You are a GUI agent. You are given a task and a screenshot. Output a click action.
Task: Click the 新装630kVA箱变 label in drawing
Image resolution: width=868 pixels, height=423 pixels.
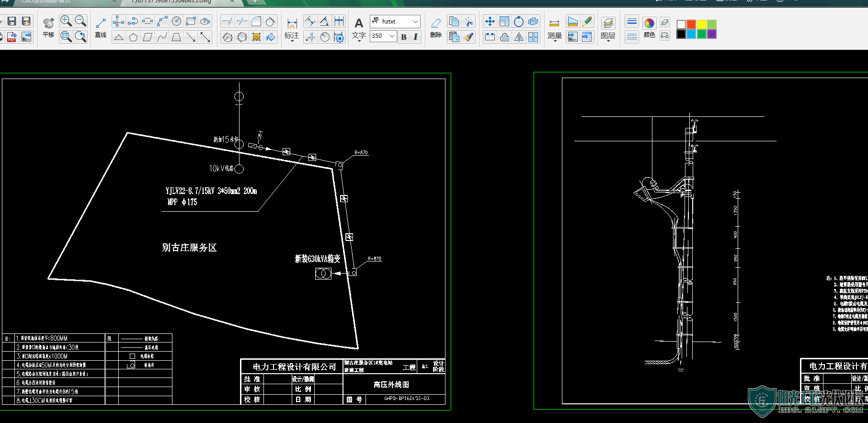click(x=318, y=259)
